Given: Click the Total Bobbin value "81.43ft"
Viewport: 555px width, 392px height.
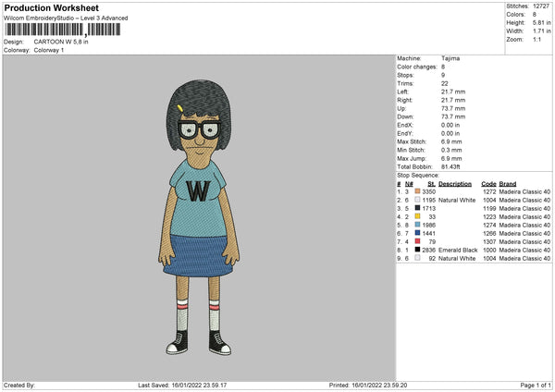Looking at the screenshot, I should [450, 166].
